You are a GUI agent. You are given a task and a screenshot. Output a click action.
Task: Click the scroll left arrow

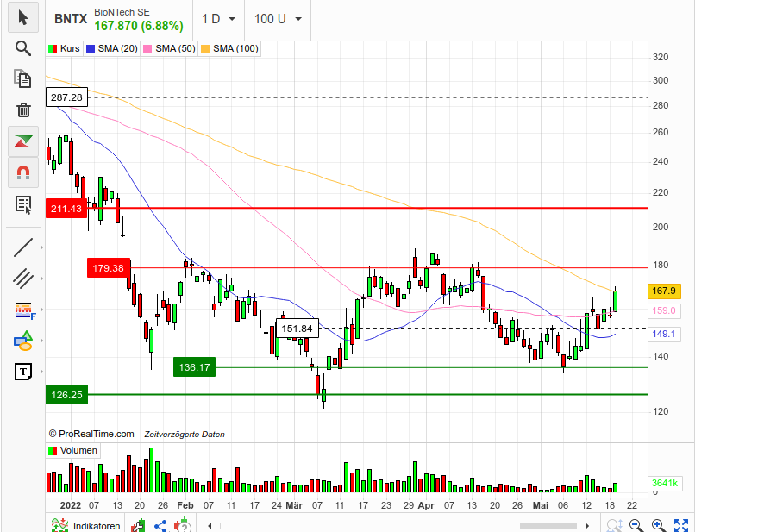(x=210, y=526)
